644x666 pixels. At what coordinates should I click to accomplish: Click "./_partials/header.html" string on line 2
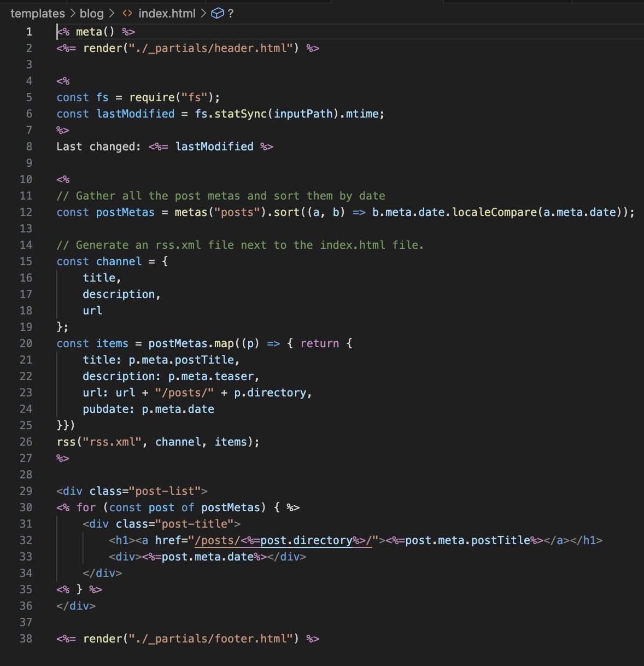[x=210, y=48]
